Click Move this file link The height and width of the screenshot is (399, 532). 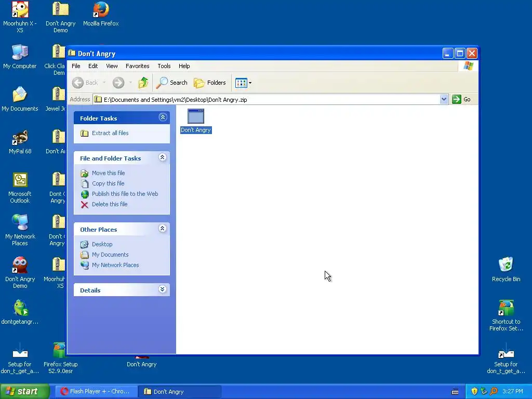click(x=108, y=173)
